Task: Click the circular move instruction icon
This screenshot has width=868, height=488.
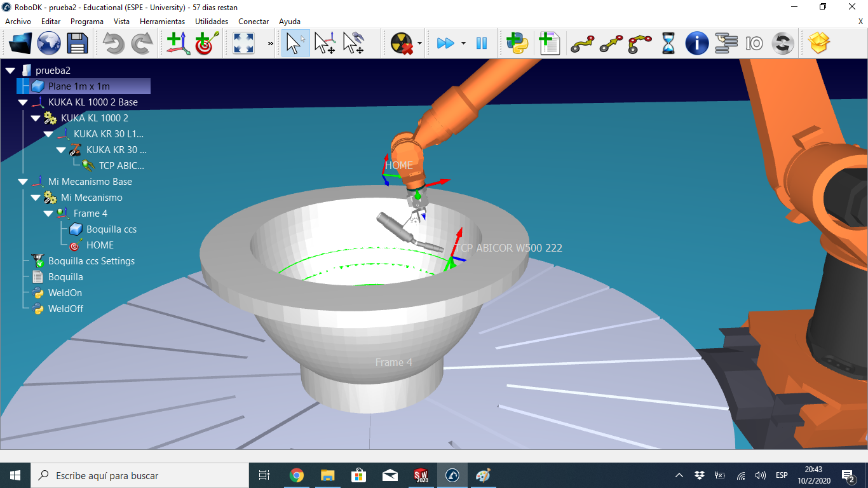Action: point(640,43)
